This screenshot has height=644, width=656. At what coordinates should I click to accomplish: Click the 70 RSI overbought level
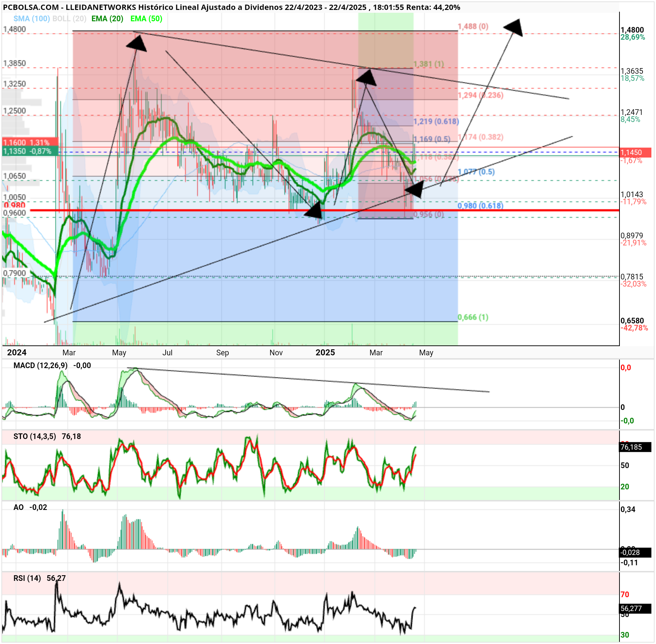(625, 595)
